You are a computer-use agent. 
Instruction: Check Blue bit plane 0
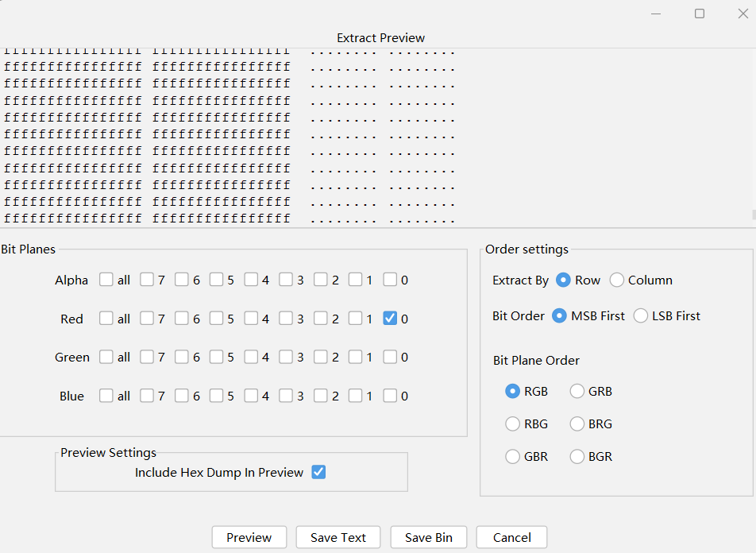point(390,396)
